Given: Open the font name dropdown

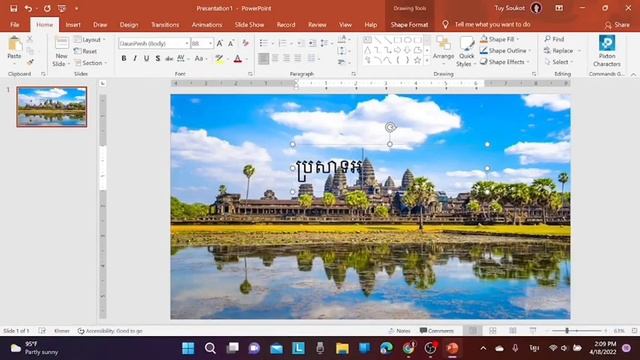Looking at the screenshot, I should [x=187, y=43].
